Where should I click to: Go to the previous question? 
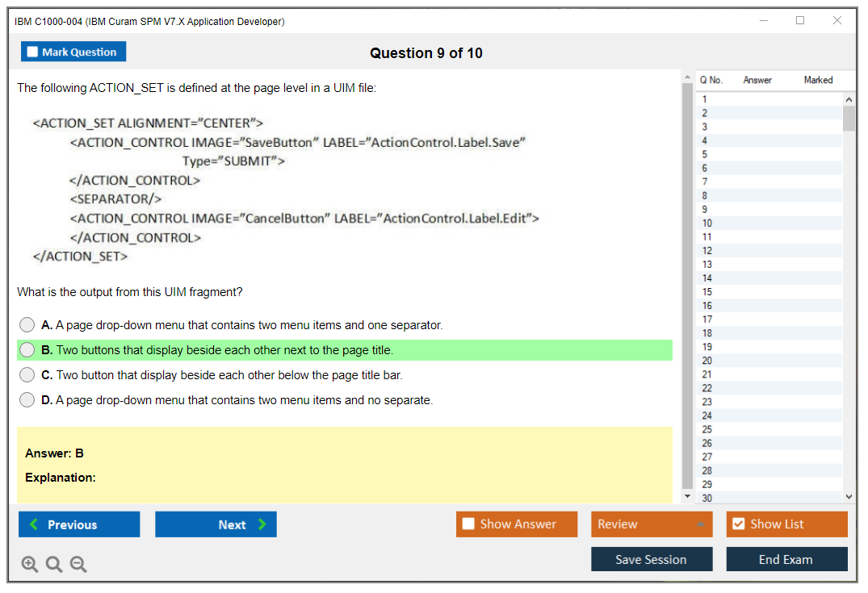(79, 524)
